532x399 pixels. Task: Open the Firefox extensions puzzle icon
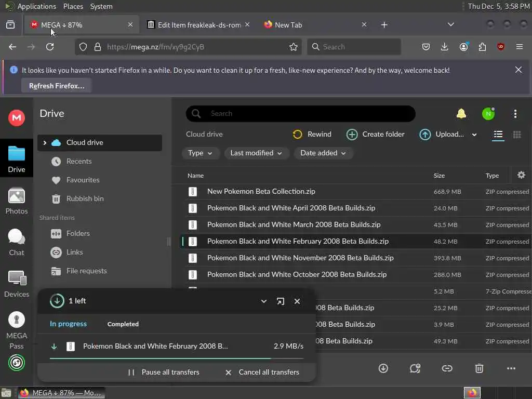point(482,47)
